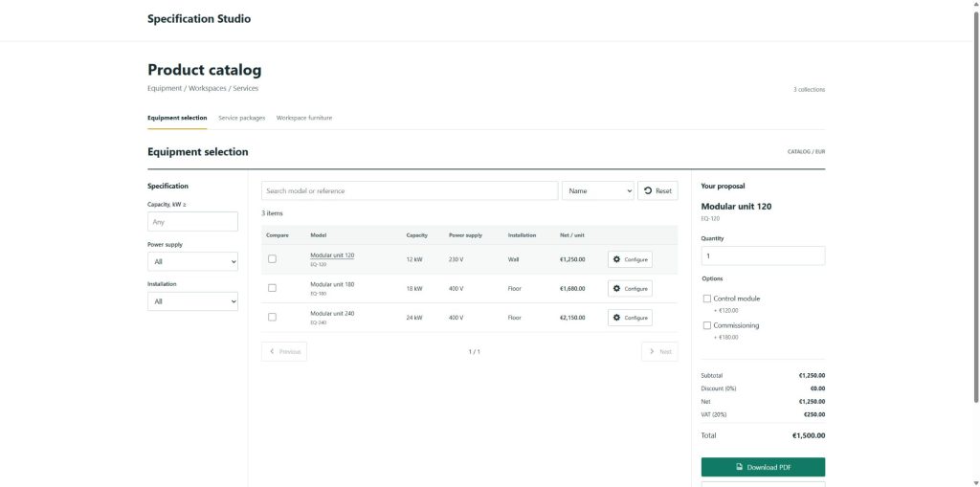Focus the Search model or reference field
980x487 pixels.
tap(410, 190)
